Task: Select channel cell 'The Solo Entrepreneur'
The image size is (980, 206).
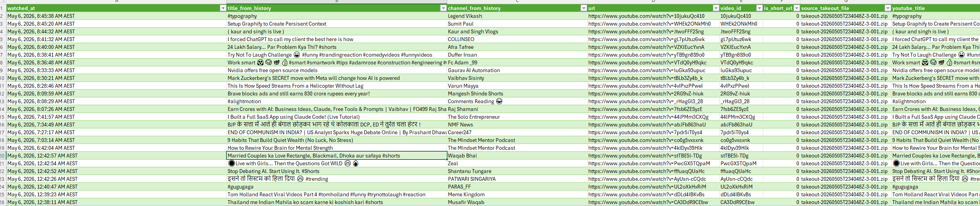Action: tap(517, 117)
